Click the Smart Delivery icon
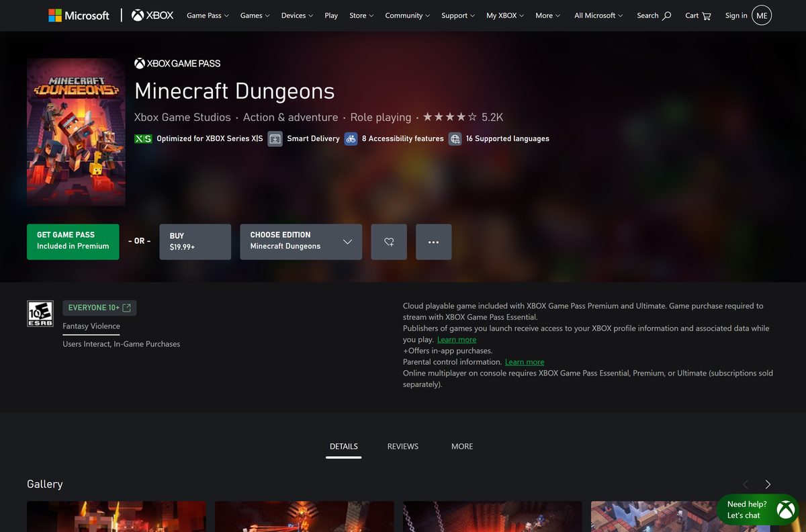This screenshot has height=532, width=806. (x=275, y=138)
